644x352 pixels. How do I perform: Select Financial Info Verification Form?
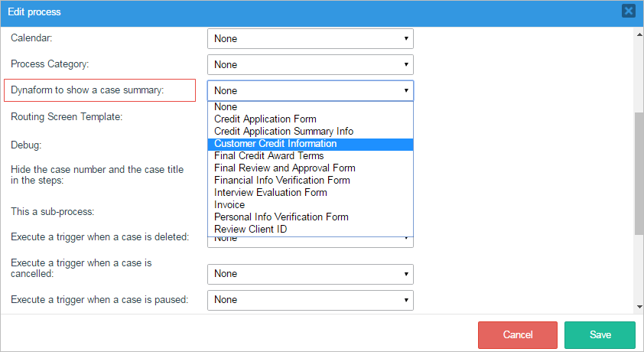[282, 181]
